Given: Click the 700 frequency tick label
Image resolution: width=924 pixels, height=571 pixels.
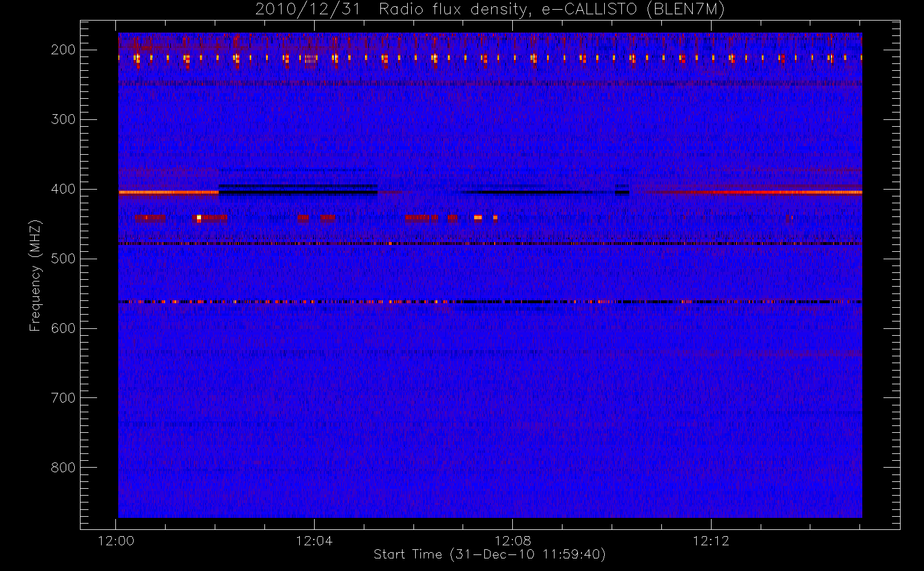Looking at the screenshot, I should (63, 398).
